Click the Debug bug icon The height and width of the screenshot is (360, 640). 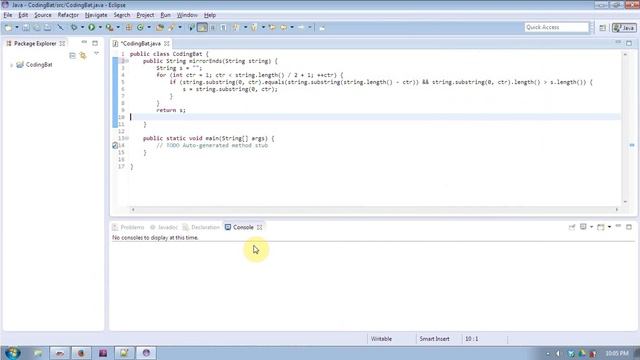[x=74, y=27]
